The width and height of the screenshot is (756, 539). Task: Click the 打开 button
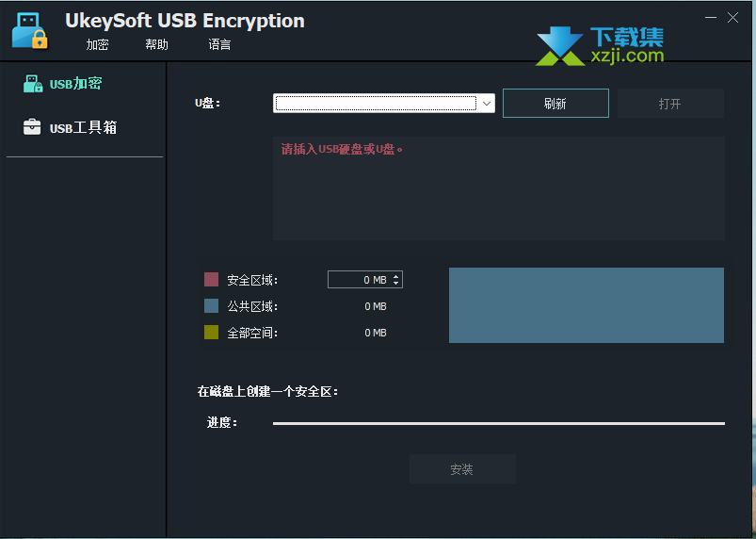pos(670,104)
